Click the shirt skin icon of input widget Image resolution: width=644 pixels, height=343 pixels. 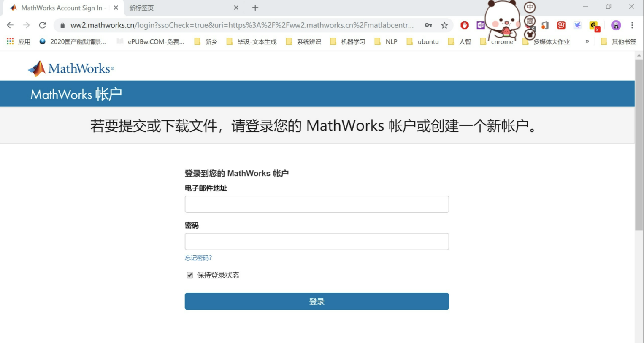[x=530, y=34]
